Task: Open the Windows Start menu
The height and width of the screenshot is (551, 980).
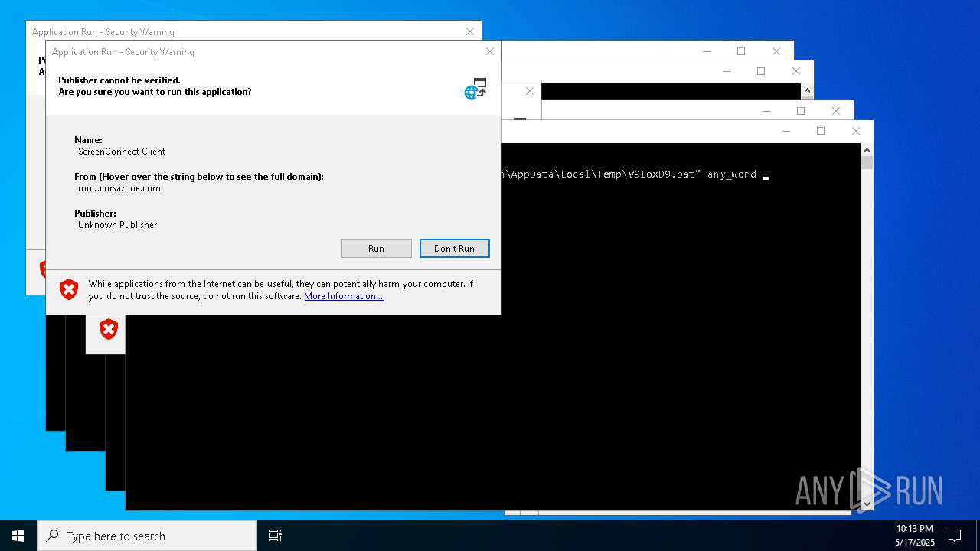Action: pyautogui.click(x=18, y=536)
